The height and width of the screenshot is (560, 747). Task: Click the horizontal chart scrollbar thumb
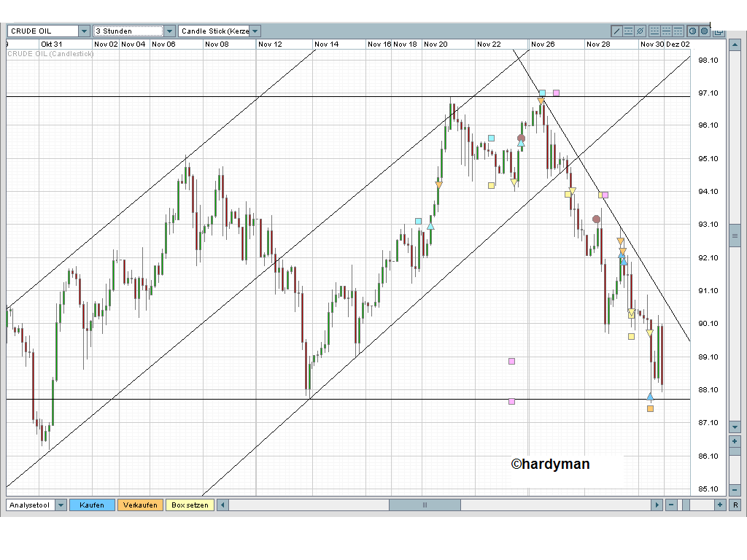coord(425,505)
